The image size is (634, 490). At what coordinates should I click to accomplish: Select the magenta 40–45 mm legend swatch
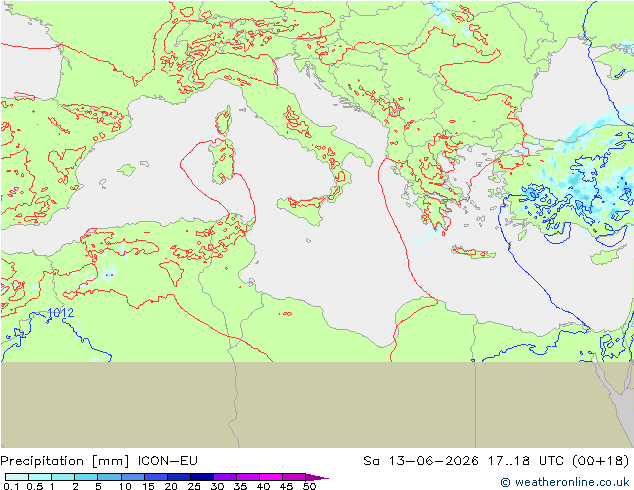271,477
